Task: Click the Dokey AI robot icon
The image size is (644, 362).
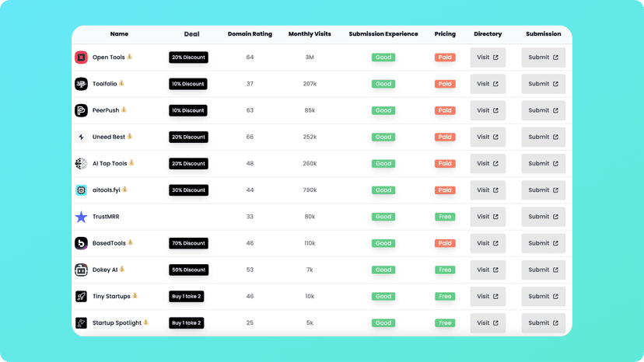Action: 82,270
